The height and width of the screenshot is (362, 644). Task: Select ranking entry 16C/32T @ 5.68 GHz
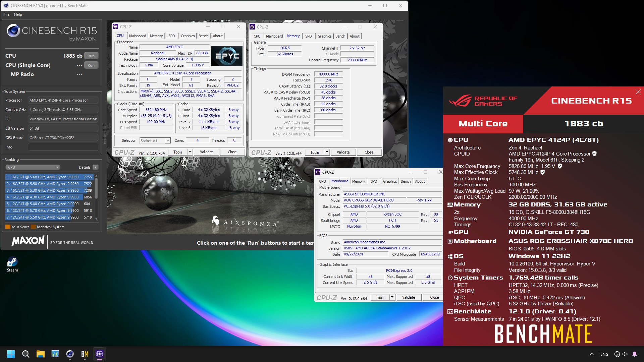tap(49, 177)
